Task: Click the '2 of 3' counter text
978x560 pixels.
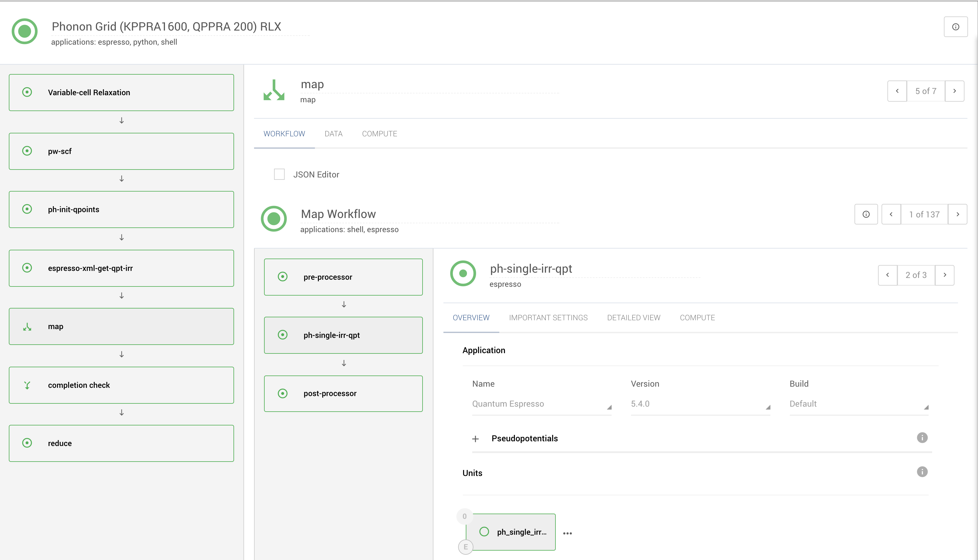Action: click(x=916, y=275)
